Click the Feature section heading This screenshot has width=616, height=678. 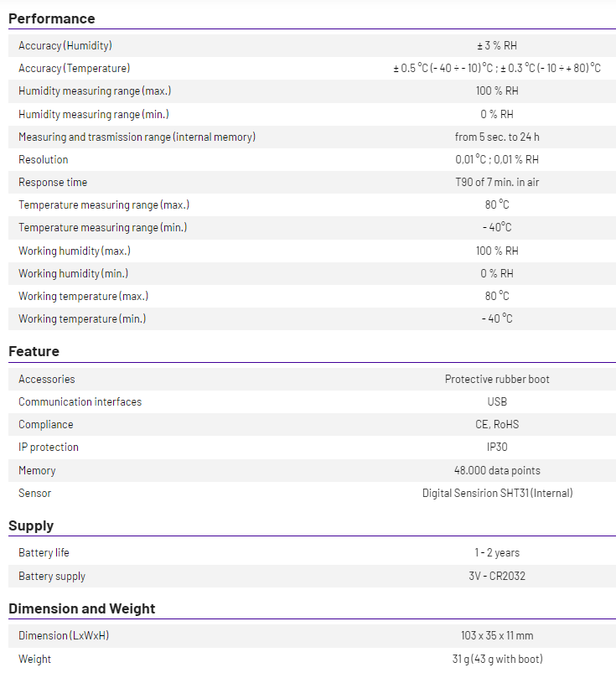[x=34, y=351]
